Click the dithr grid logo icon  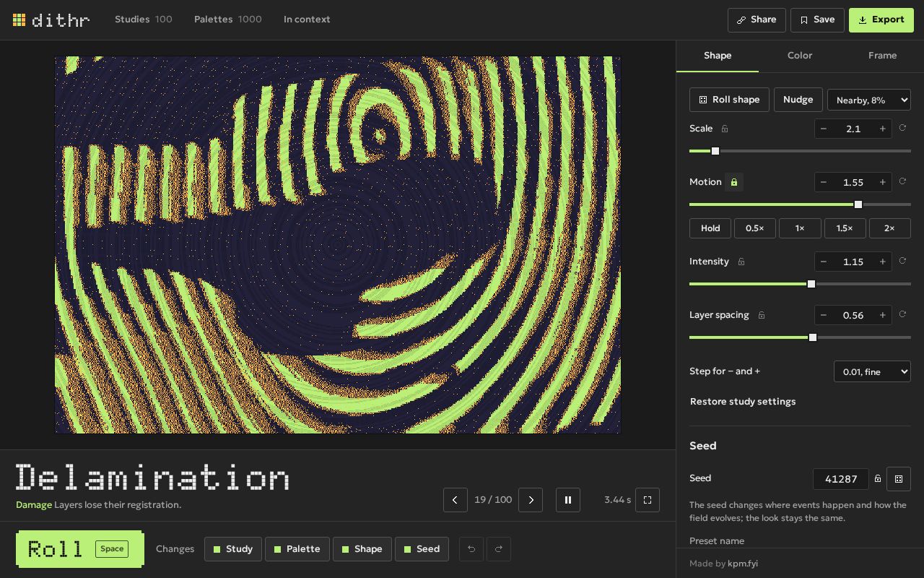19,20
